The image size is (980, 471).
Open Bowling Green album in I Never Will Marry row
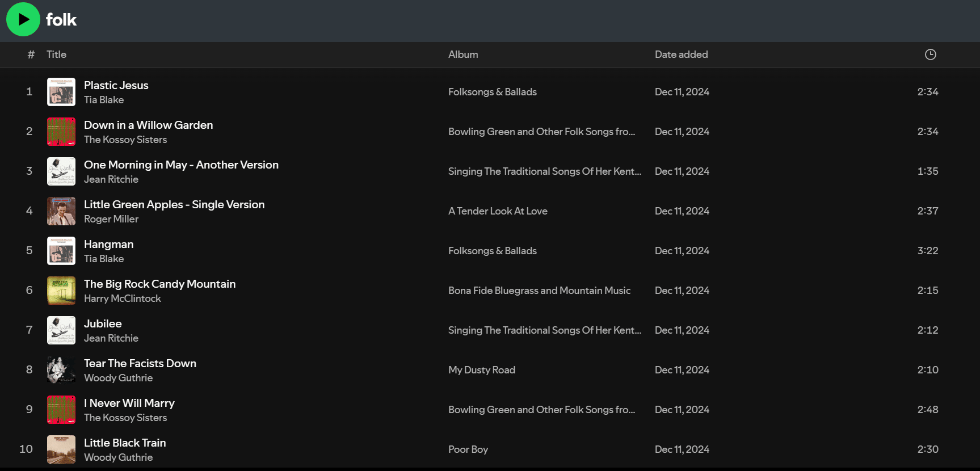(x=542, y=410)
